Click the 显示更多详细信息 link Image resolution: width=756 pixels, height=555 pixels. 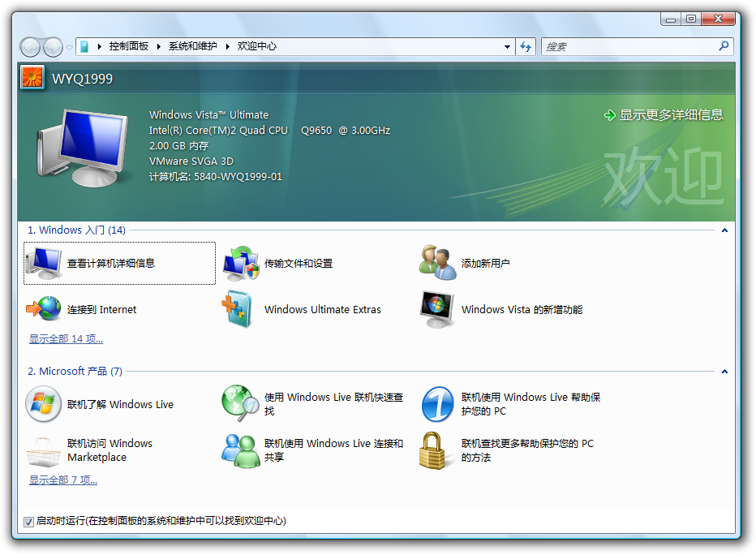coord(671,115)
